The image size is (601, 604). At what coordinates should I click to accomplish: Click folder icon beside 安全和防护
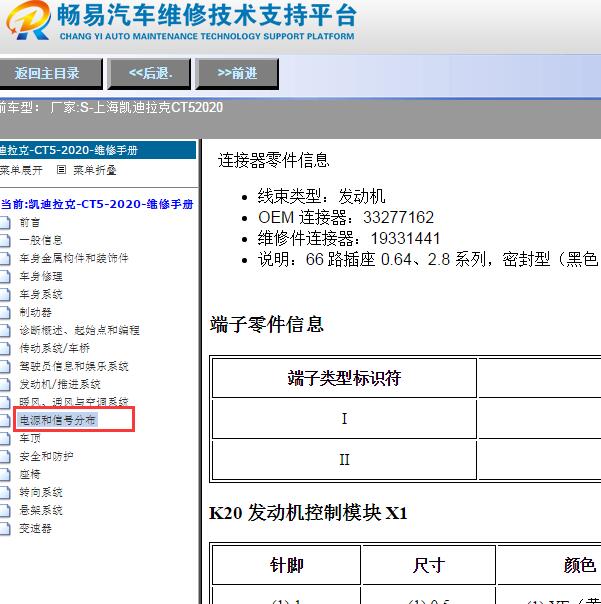click(5, 456)
